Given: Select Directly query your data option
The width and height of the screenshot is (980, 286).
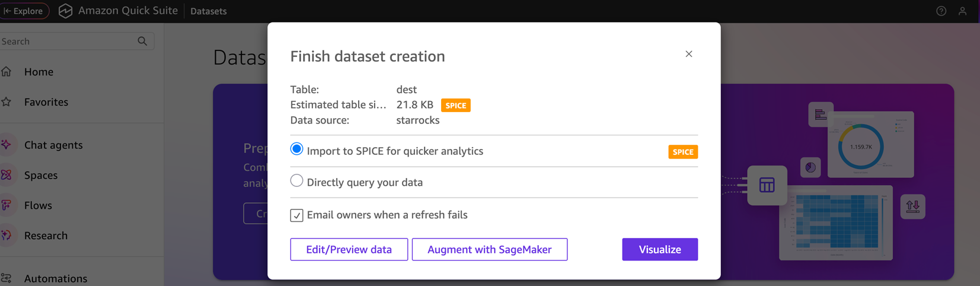Looking at the screenshot, I should [296, 181].
